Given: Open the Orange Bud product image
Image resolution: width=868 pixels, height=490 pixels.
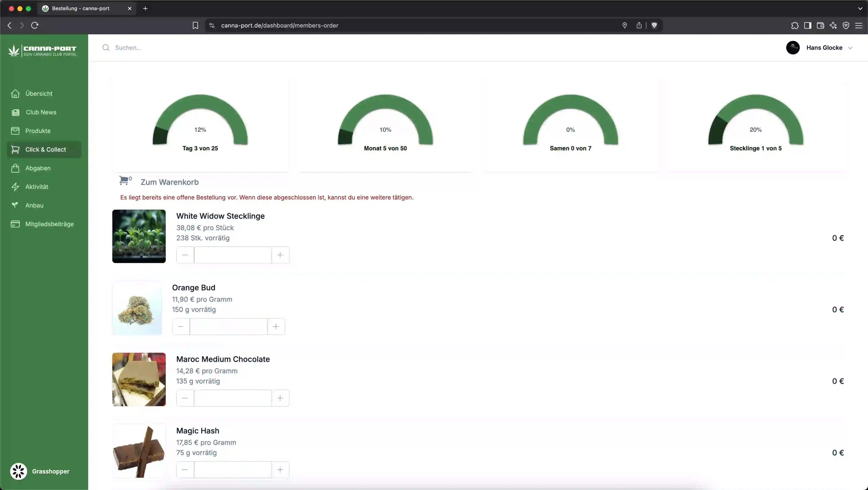Looking at the screenshot, I should [137, 308].
